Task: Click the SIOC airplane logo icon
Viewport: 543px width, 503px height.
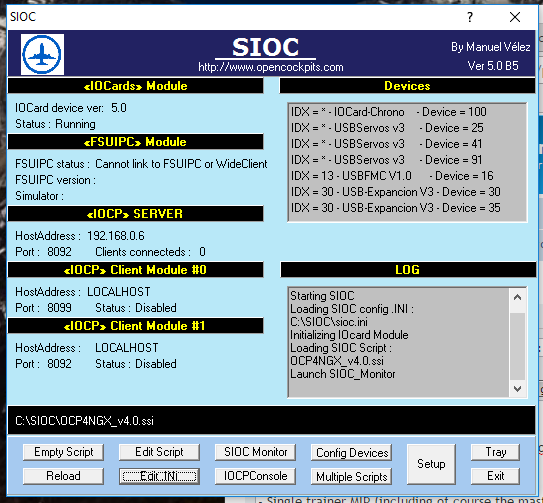Action: click(42, 54)
